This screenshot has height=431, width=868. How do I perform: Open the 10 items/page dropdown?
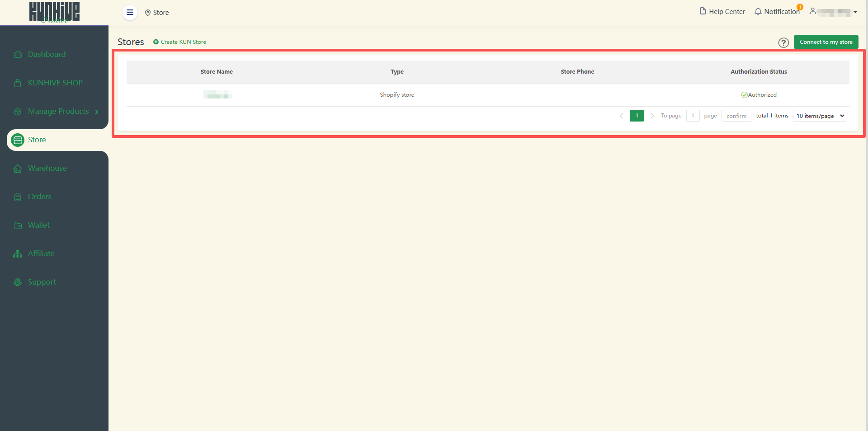pos(820,116)
